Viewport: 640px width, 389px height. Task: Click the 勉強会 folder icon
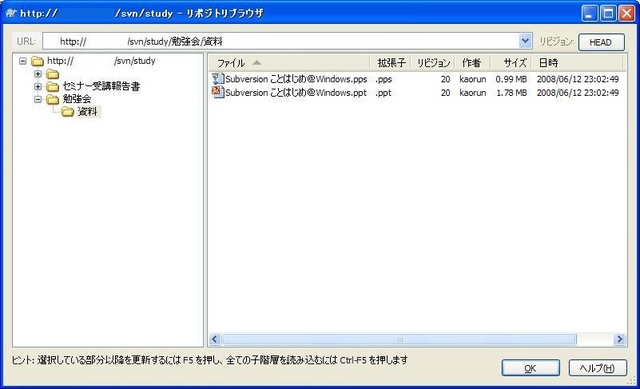click(52, 99)
